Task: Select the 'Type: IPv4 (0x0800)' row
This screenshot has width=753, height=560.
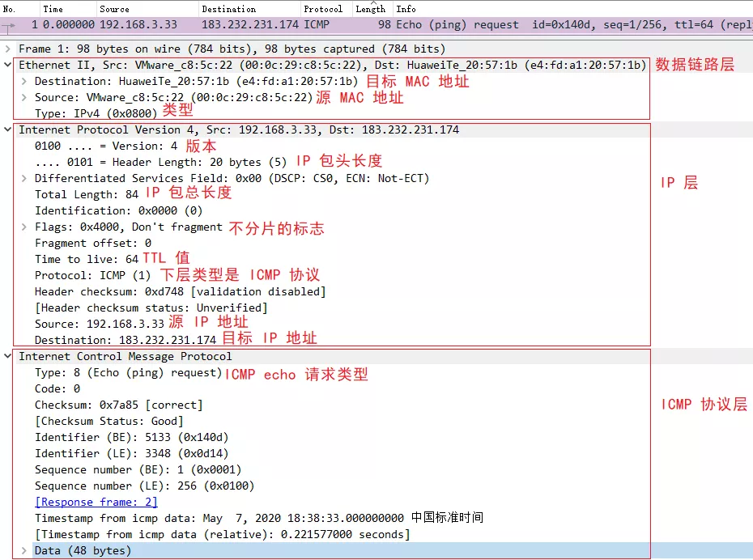Action: pyautogui.click(x=96, y=113)
